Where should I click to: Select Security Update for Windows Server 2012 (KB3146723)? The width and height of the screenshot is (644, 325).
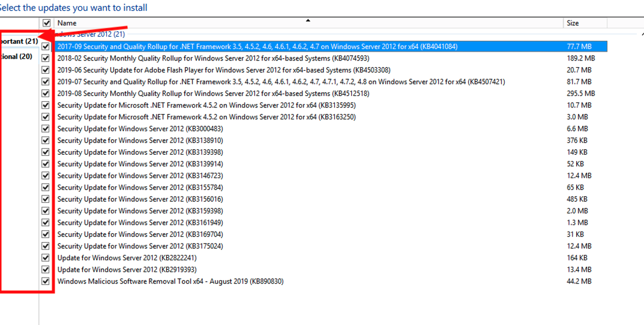point(140,176)
